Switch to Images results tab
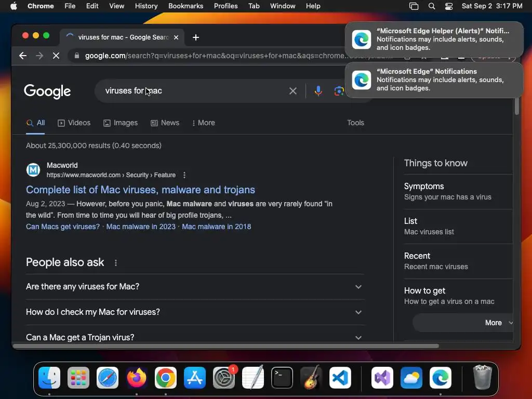Viewport: 532px width, 399px height. pos(121,123)
